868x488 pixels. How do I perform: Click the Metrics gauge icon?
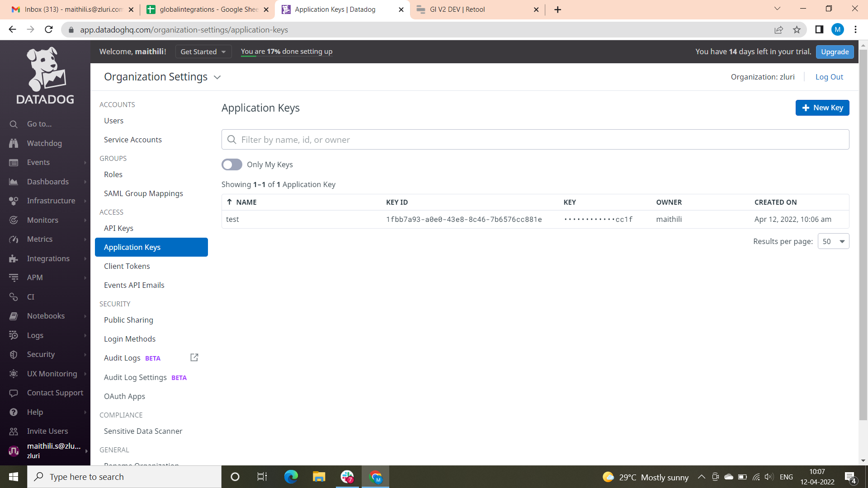pos(14,239)
